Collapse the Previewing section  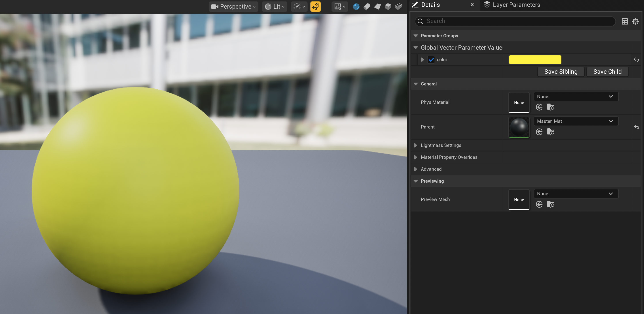(x=415, y=181)
